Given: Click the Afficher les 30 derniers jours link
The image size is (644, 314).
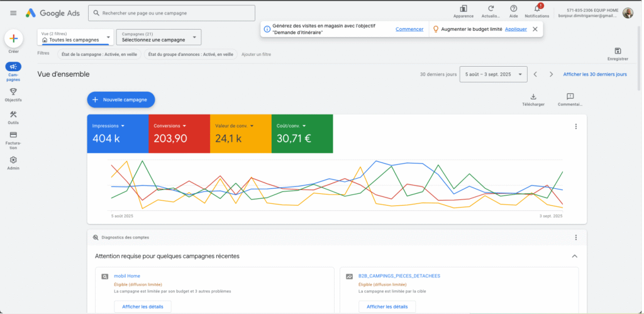Looking at the screenshot, I should [594, 74].
